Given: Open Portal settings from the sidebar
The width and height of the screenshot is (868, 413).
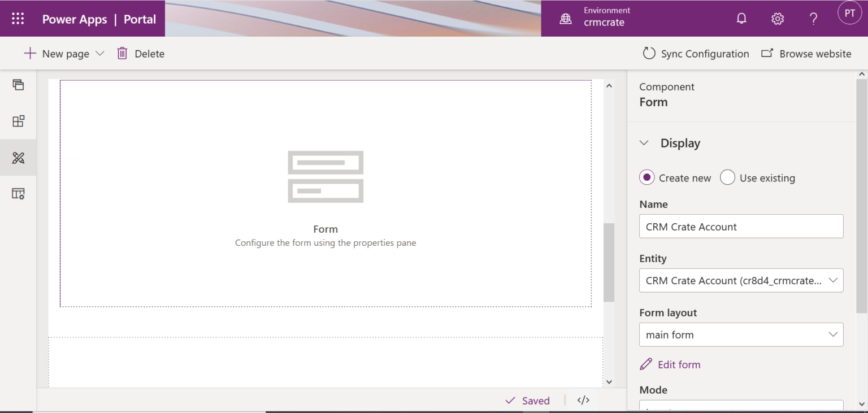Looking at the screenshot, I should pyautogui.click(x=19, y=193).
